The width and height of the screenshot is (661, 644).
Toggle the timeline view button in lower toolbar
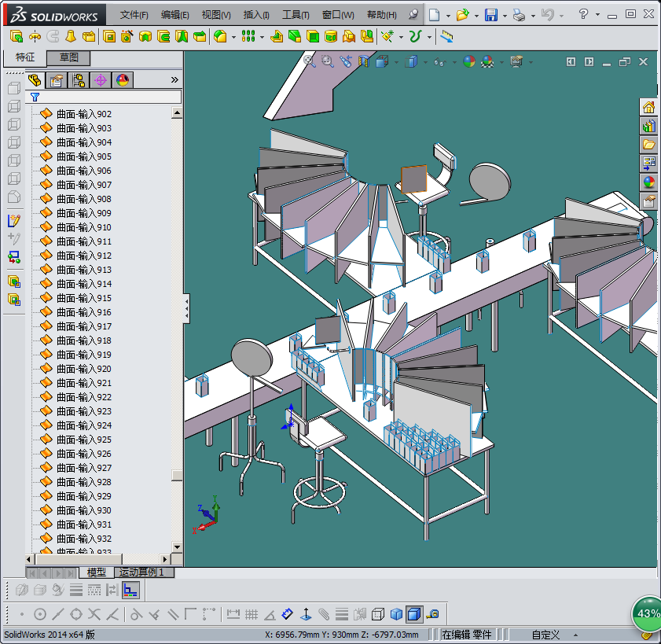[130, 590]
